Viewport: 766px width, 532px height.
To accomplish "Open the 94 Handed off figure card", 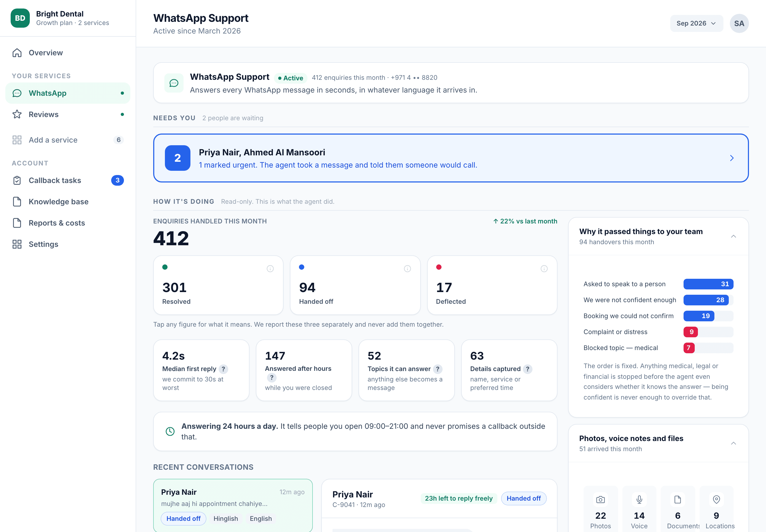I will tap(355, 285).
